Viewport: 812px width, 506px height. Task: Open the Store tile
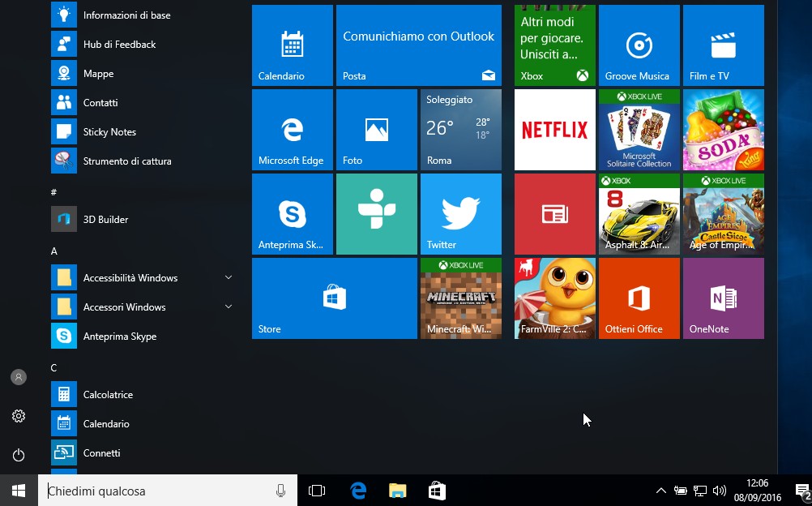pos(335,298)
